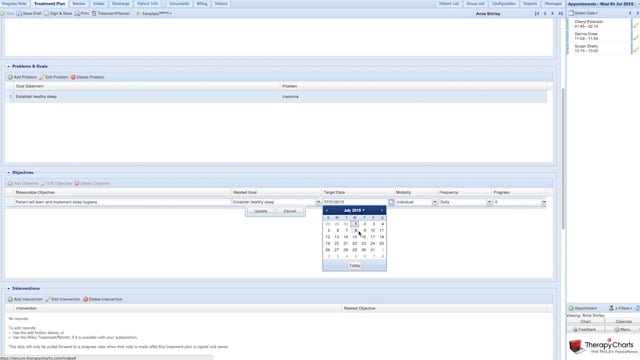Open July 2015 month selector
This screenshot has height=360, width=640.
(x=354, y=210)
